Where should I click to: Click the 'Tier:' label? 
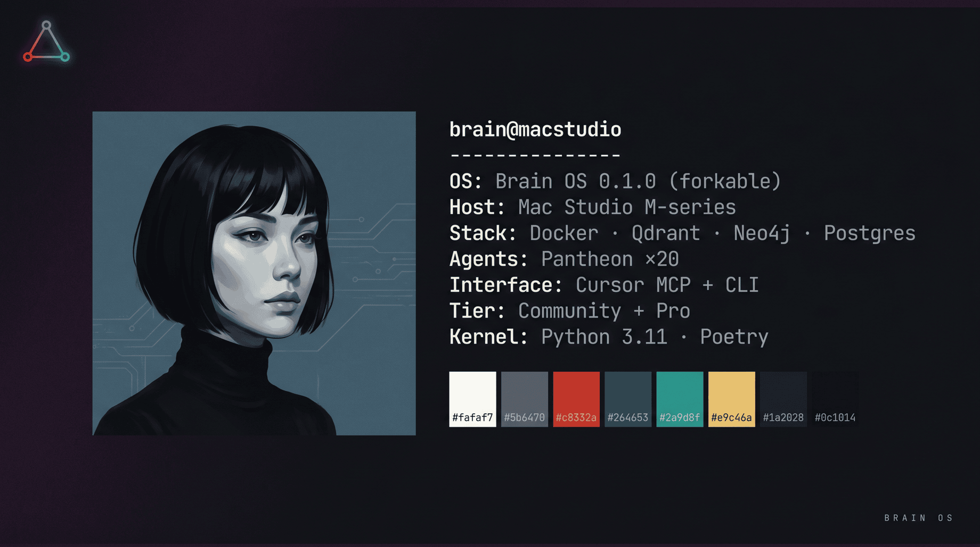point(477,311)
